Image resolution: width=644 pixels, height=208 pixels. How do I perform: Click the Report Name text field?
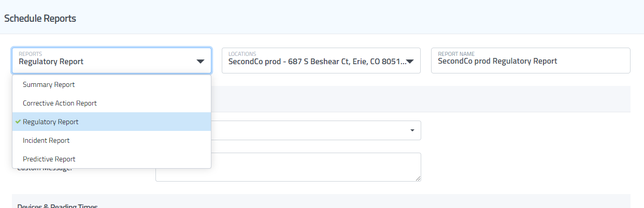(x=531, y=61)
